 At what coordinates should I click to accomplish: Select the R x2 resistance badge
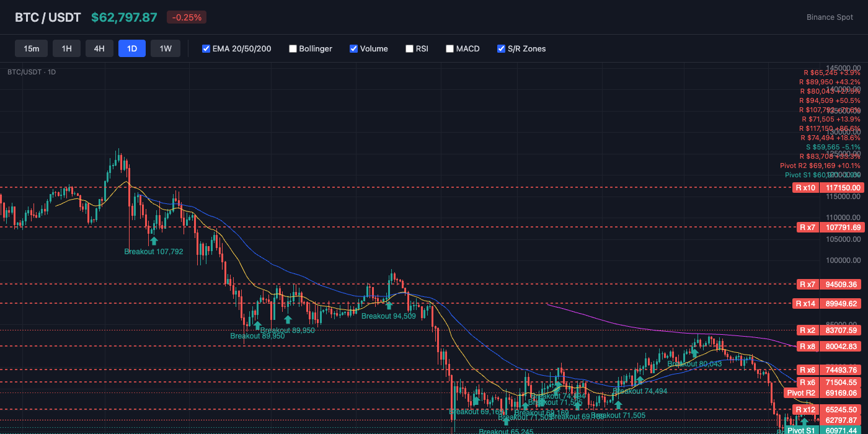pyautogui.click(x=807, y=330)
